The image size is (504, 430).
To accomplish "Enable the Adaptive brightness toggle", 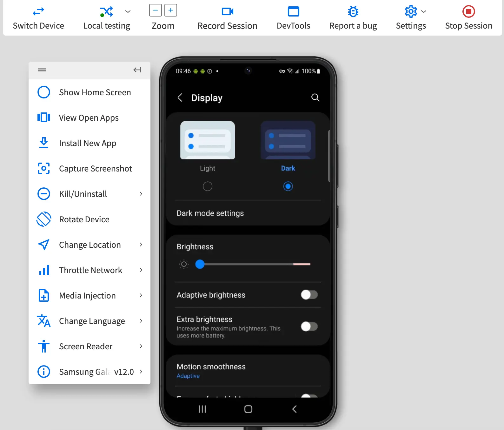I will 309,295.
